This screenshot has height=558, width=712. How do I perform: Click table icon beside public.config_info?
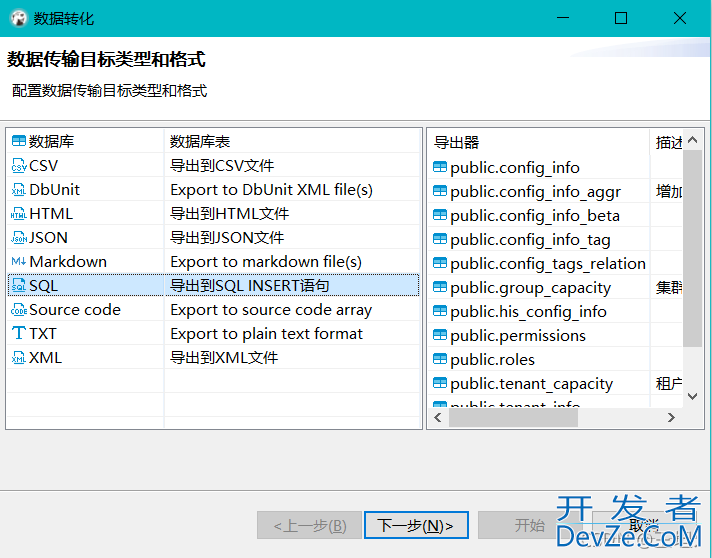tap(440, 167)
